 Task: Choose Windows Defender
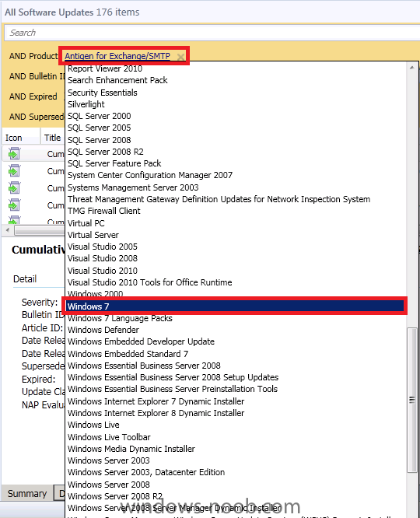point(103,330)
